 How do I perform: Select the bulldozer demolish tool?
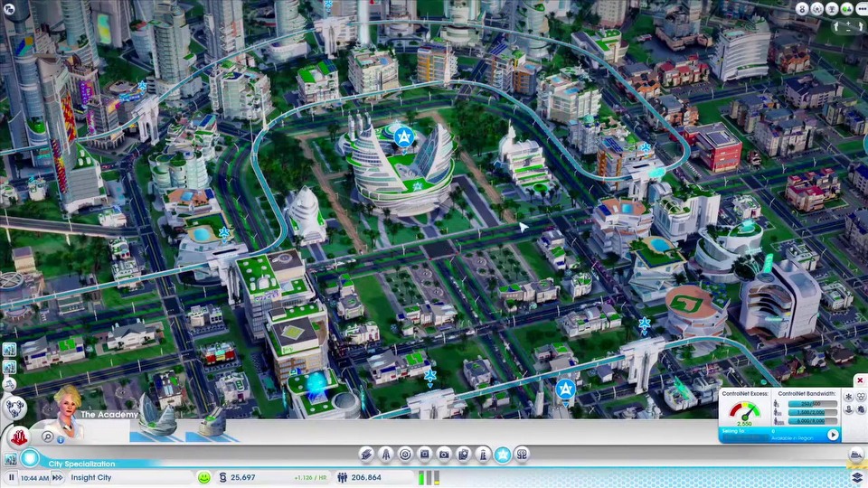coord(856,455)
